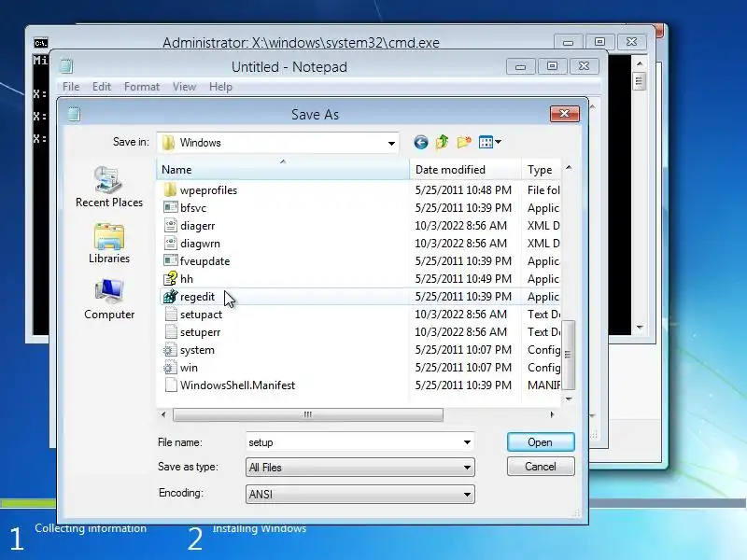Go back using the blue back arrow icon
Screen dimensions: 747x560
[x=421, y=142]
